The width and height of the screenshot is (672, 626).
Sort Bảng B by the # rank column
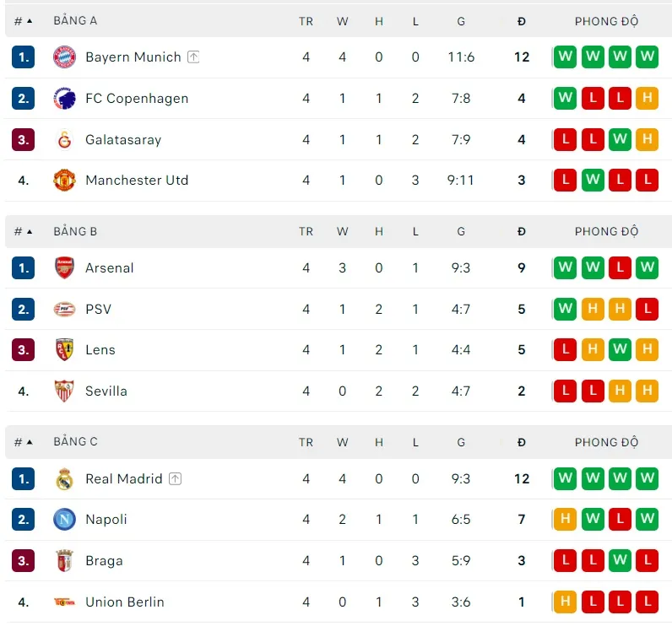(23, 231)
